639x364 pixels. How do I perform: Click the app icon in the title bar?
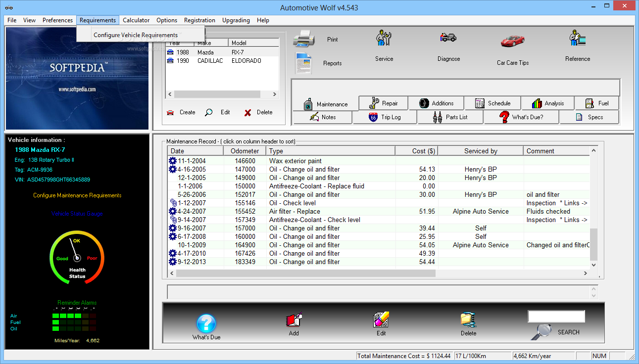(x=8, y=8)
